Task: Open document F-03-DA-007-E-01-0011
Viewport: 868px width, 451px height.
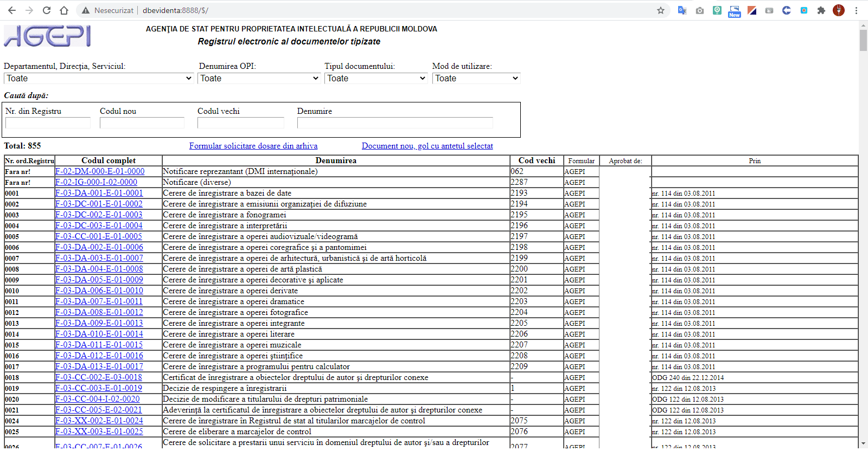Action: click(x=99, y=301)
